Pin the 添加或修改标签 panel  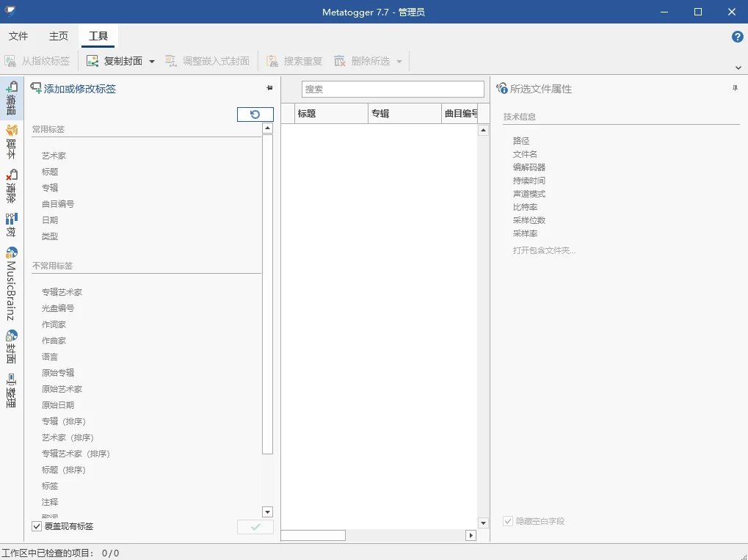(269, 88)
